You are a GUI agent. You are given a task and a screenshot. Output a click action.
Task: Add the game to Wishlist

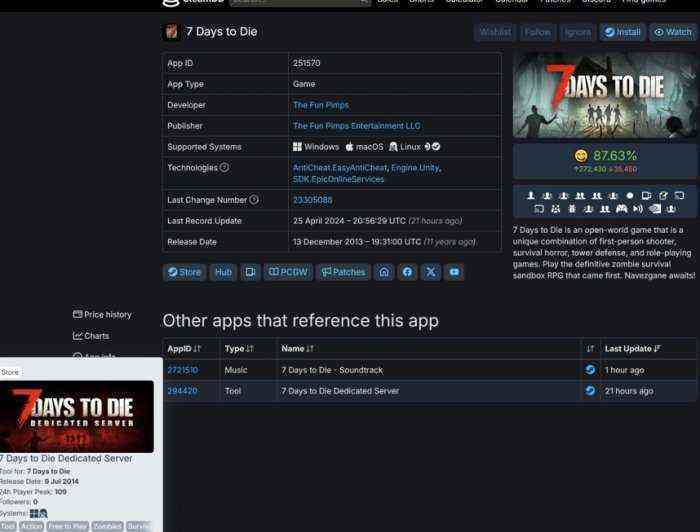(x=495, y=32)
